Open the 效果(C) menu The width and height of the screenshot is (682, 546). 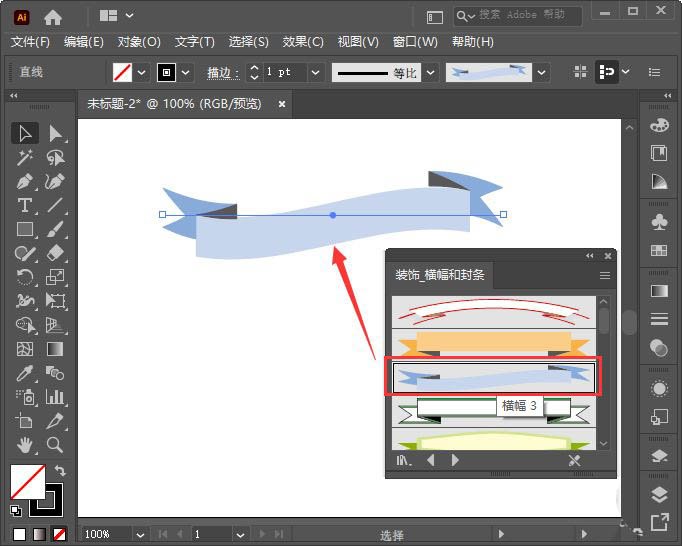[303, 42]
